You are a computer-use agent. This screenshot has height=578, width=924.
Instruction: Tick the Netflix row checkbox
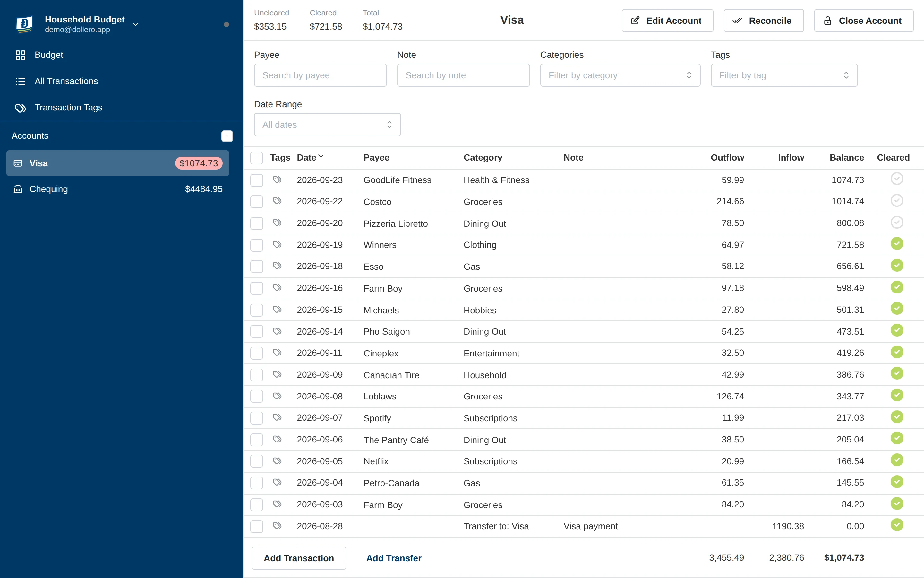pyautogui.click(x=257, y=461)
